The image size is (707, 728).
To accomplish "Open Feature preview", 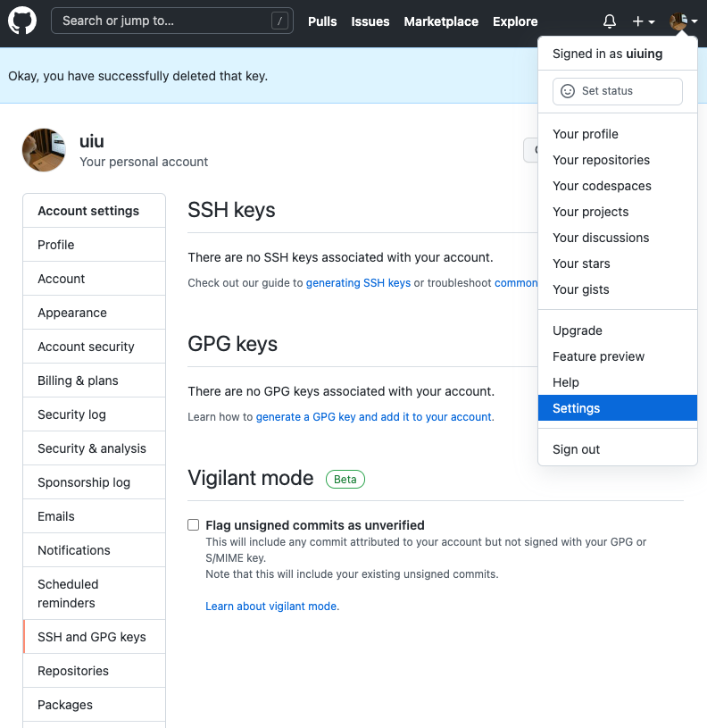I will [618, 357].
